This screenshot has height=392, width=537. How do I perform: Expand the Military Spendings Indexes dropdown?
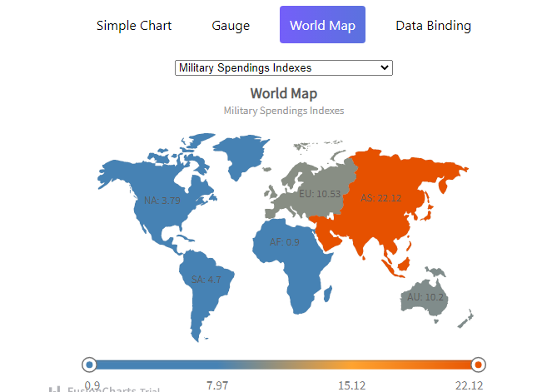[x=284, y=67]
